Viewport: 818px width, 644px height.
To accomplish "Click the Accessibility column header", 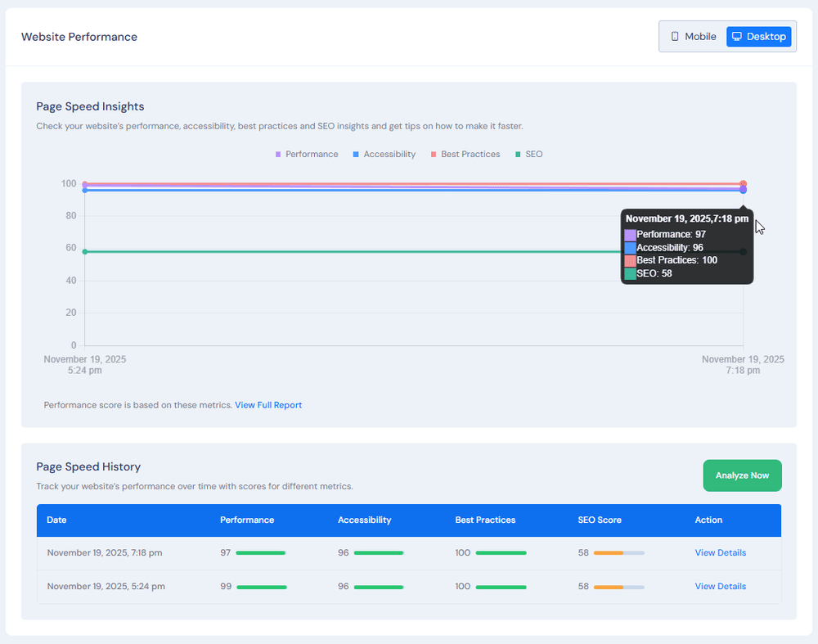I will pos(364,520).
